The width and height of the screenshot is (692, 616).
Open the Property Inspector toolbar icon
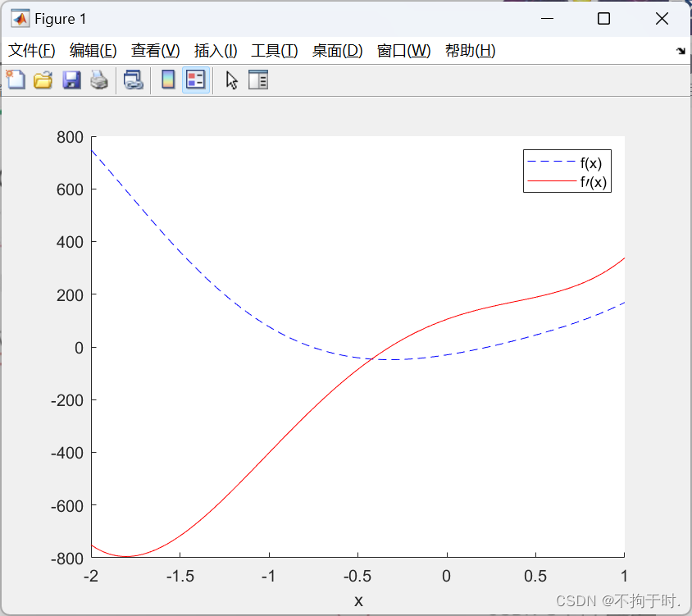pyautogui.click(x=258, y=80)
